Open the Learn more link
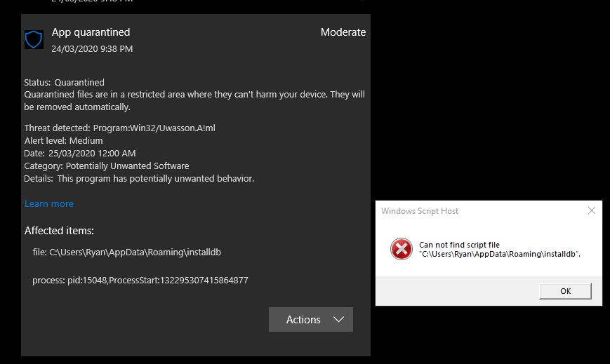The image size is (610, 364). [x=49, y=204]
